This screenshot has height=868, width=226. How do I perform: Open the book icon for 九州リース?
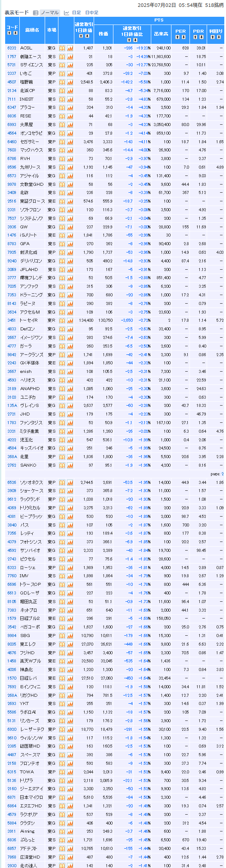62,167
